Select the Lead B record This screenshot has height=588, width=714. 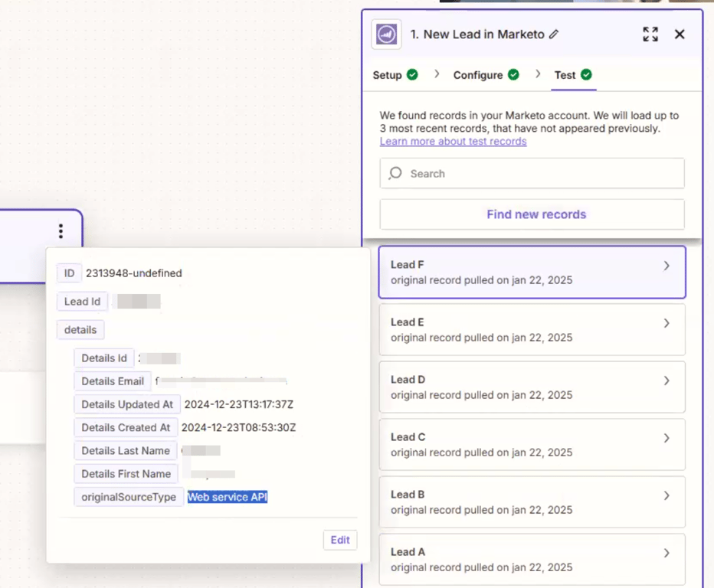point(532,501)
